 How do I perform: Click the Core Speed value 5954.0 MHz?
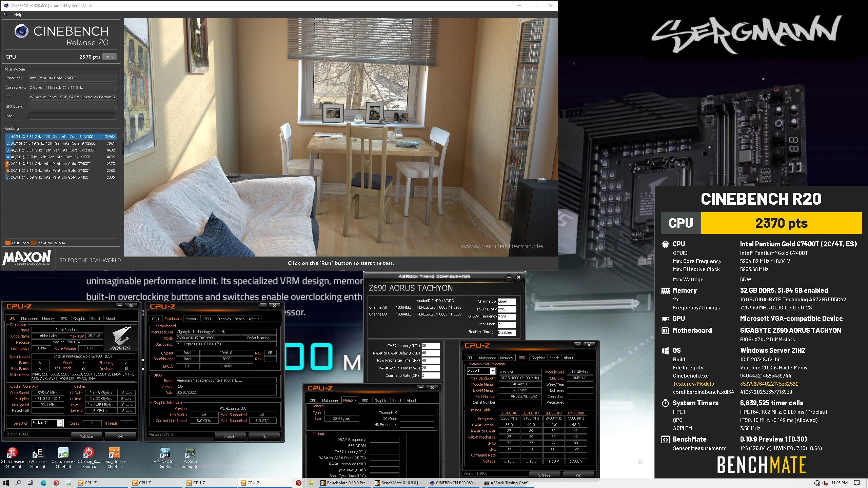click(48, 393)
